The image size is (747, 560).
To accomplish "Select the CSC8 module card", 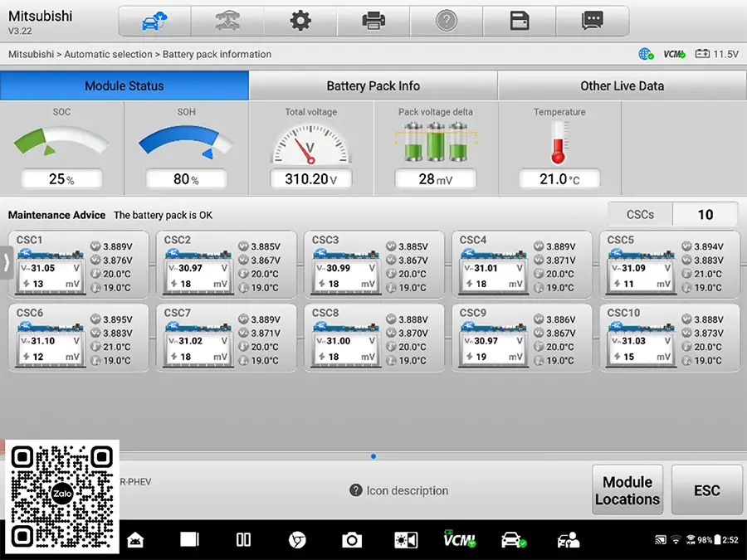I will 374,338.
